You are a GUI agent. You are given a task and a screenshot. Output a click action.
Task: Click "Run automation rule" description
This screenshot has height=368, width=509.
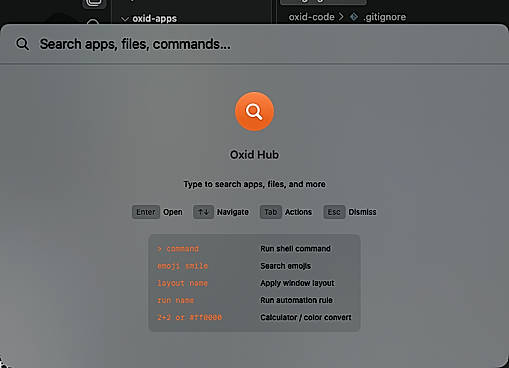click(296, 300)
